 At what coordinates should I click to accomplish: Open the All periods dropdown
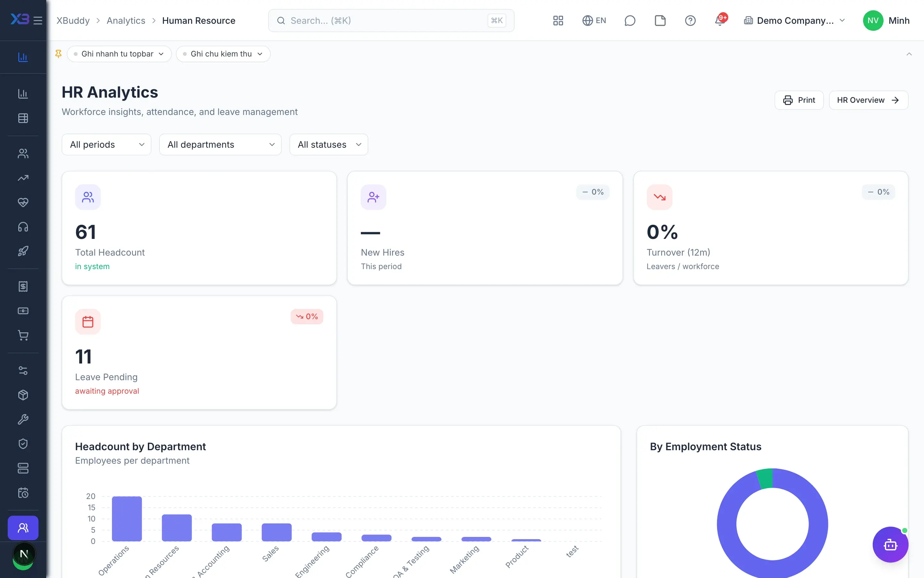[x=107, y=144]
